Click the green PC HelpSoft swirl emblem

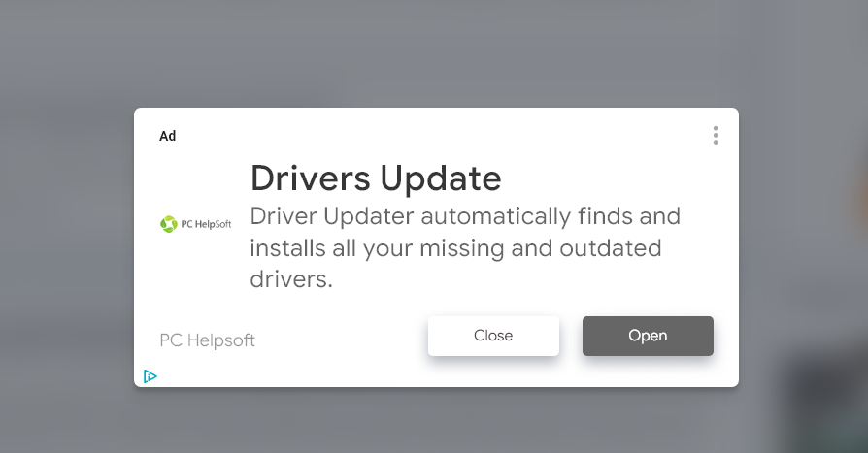click(169, 224)
